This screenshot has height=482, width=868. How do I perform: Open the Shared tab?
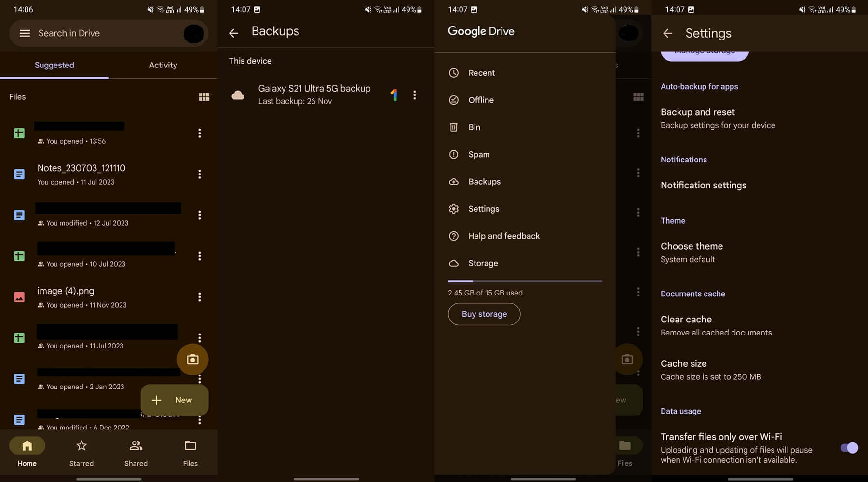tap(136, 452)
